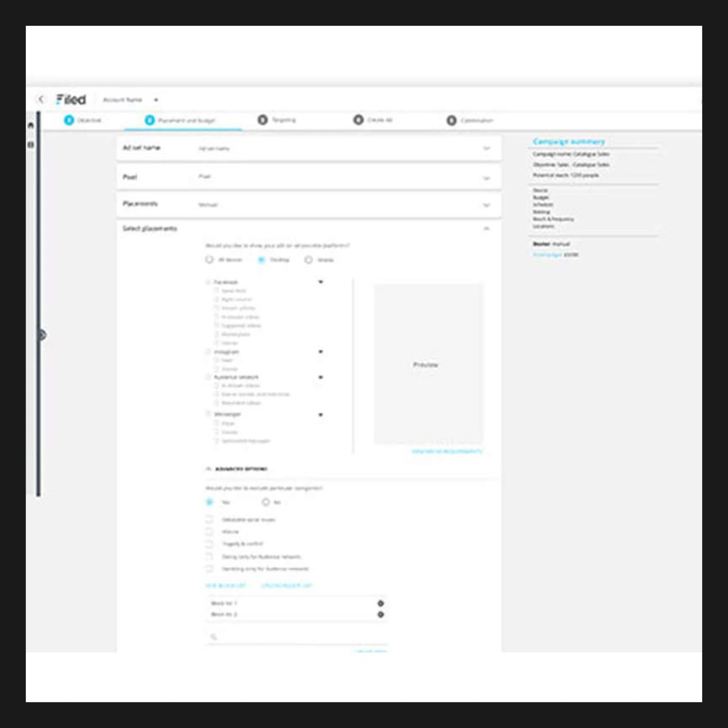
Task: Open the second icon below Home in sidebar
Action: click(x=31, y=144)
